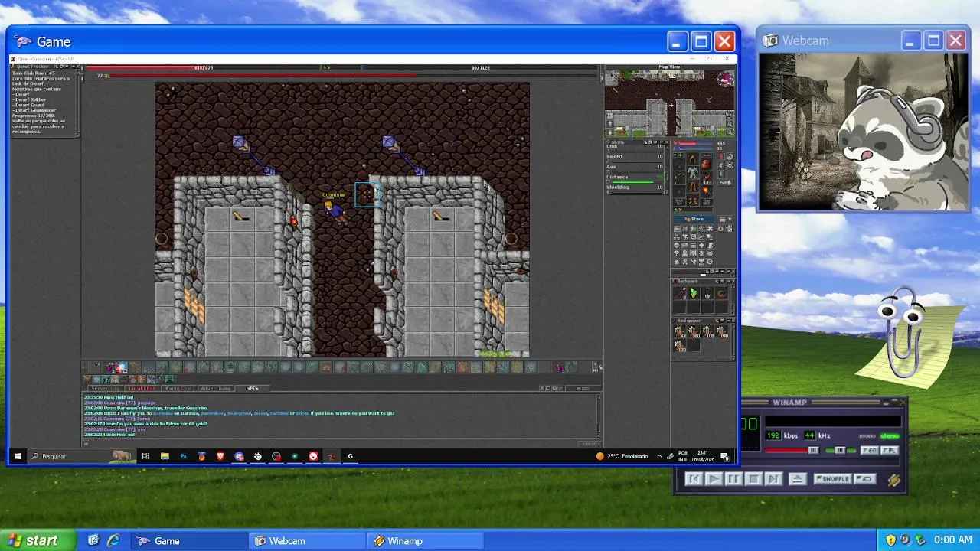Toggle repeat mode in Winamp

pos(865,479)
